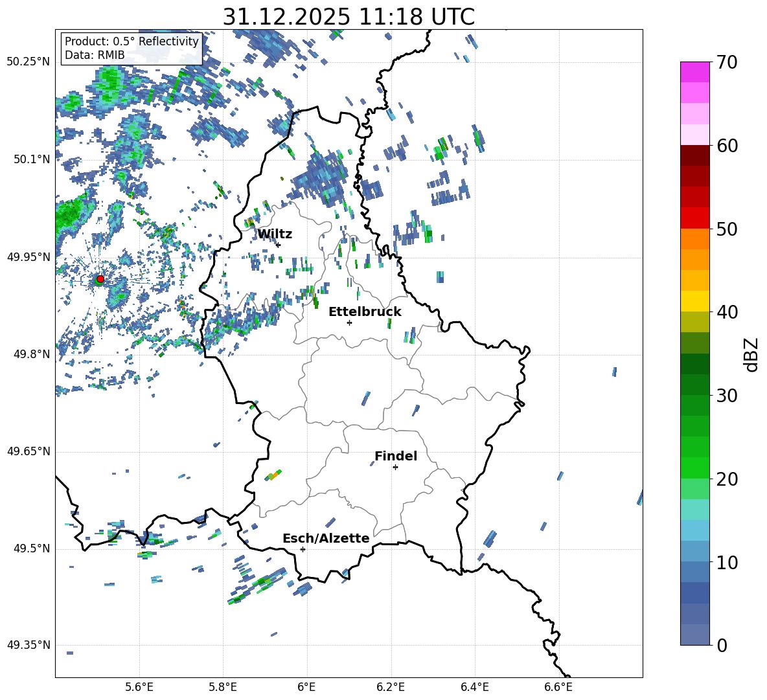Click the 50.25°N latitude label
This screenshot has width=767, height=700.
(x=29, y=62)
